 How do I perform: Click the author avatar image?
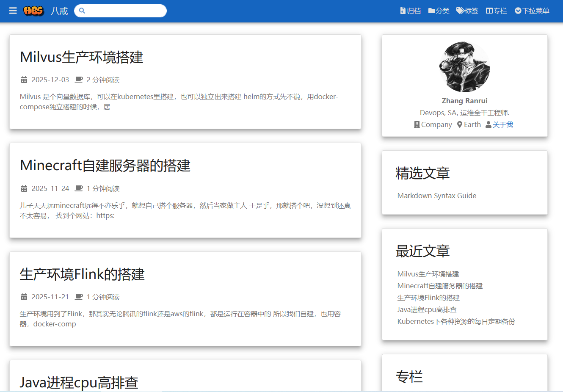click(x=464, y=67)
